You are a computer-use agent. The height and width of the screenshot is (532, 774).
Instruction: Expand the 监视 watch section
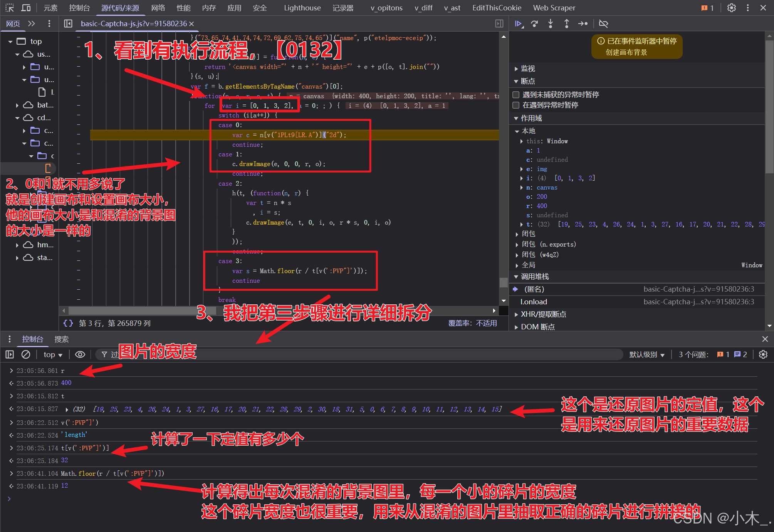point(527,69)
